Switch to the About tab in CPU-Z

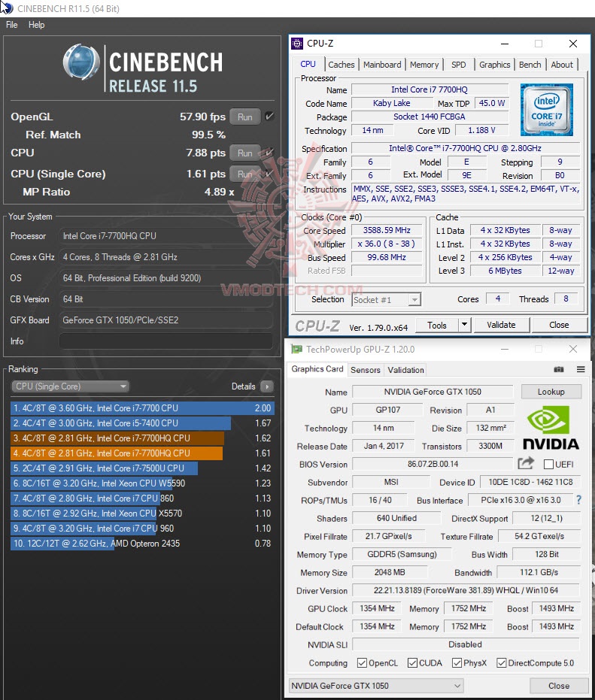click(561, 65)
